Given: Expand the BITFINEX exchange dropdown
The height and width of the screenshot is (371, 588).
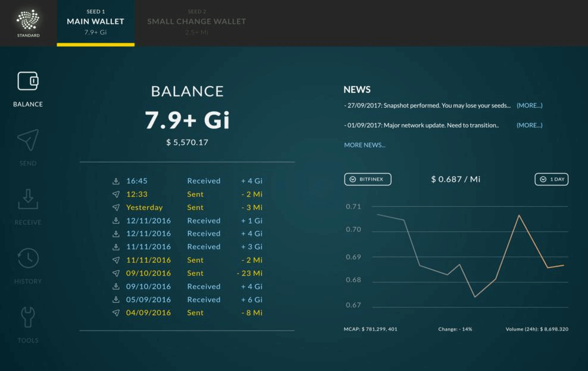Looking at the screenshot, I should click(x=368, y=179).
